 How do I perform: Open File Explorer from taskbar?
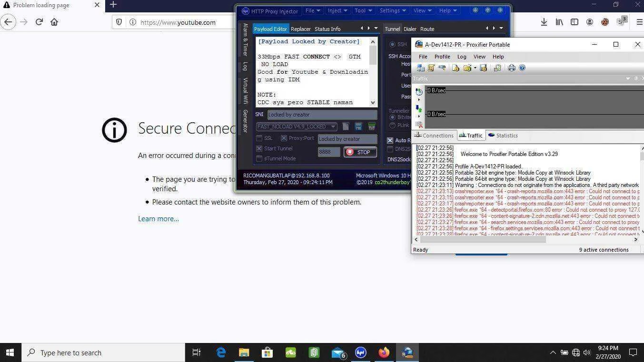[x=244, y=352]
